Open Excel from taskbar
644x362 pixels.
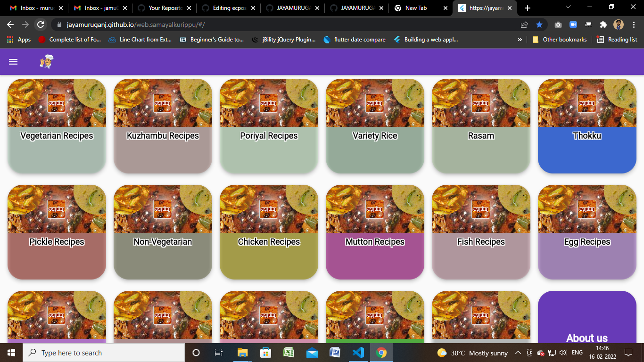[x=289, y=353]
